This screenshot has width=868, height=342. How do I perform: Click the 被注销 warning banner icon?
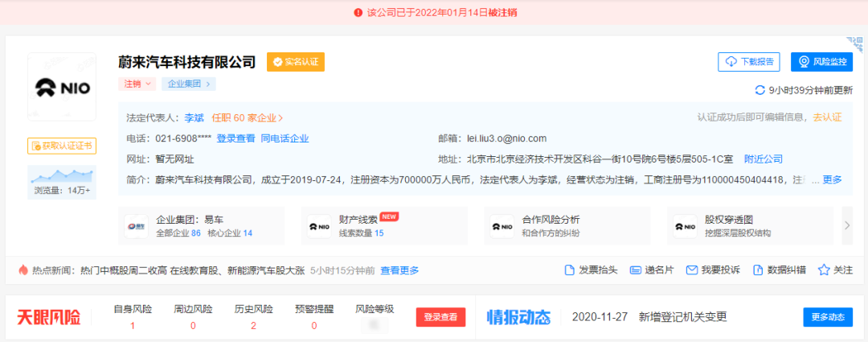(358, 12)
